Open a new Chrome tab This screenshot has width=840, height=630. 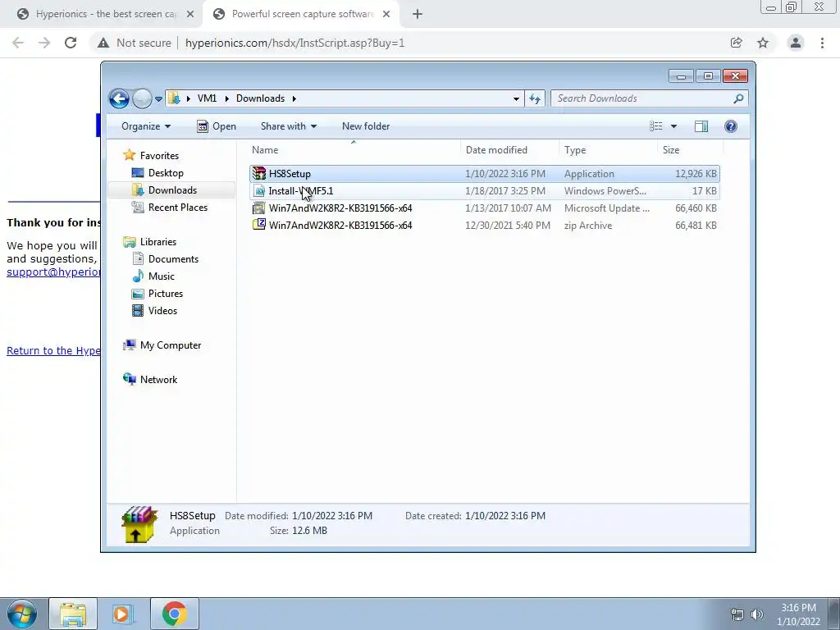(x=418, y=15)
